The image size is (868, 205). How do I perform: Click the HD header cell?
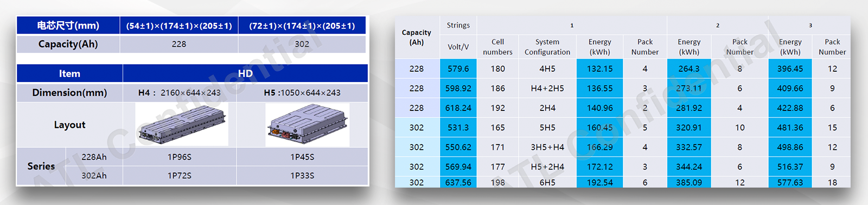(245, 73)
